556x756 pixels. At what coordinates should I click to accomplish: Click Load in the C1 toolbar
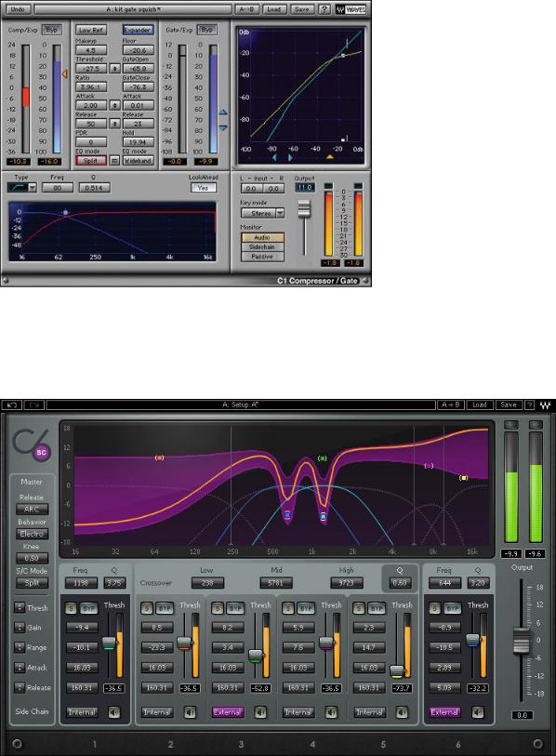point(273,9)
